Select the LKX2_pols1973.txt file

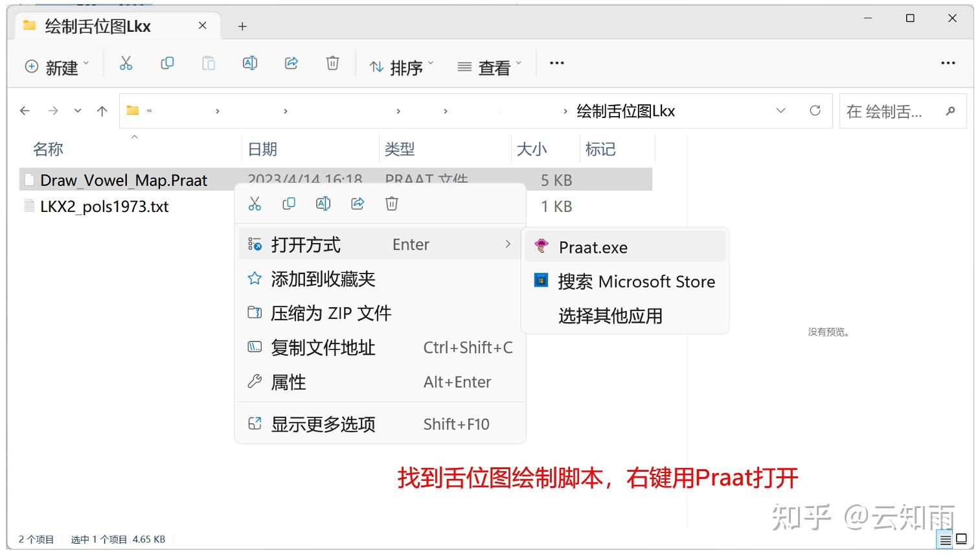pyautogui.click(x=104, y=206)
